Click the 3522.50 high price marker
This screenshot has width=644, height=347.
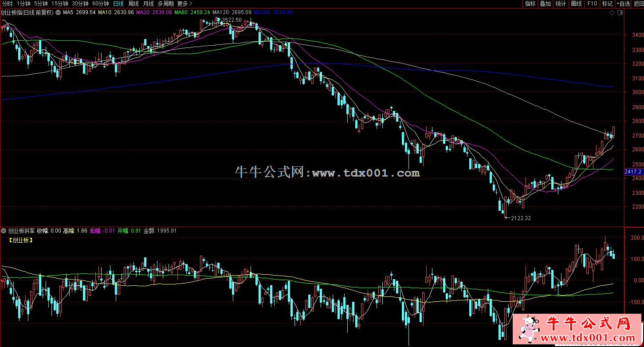pos(232,20)
